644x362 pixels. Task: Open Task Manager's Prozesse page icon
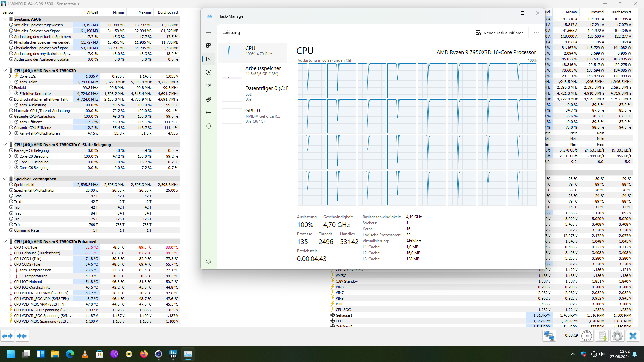tap(209, 46)
